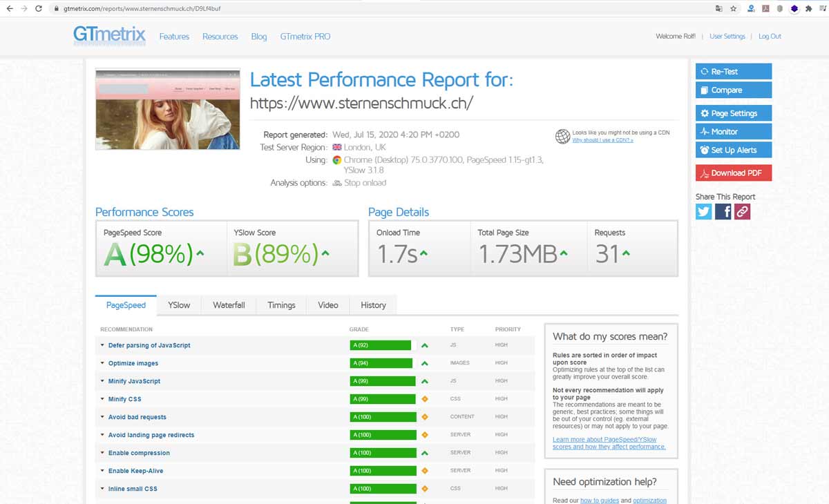Click the up arrow next to Total Page Size
Screen dimensions: 829x504
click(x=564, y=253)
